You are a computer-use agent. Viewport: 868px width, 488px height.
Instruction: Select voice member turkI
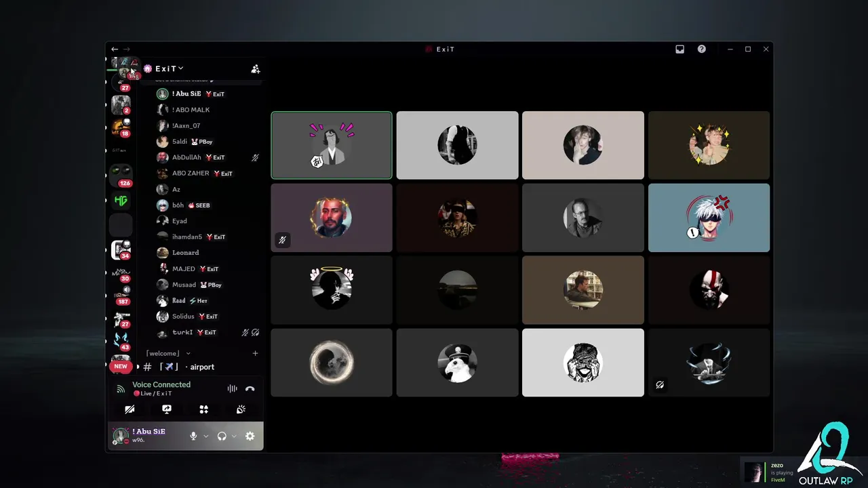208,332
